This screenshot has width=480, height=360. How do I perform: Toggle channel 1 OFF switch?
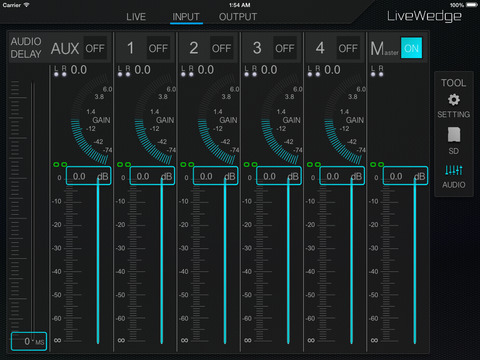click(158, 48)
